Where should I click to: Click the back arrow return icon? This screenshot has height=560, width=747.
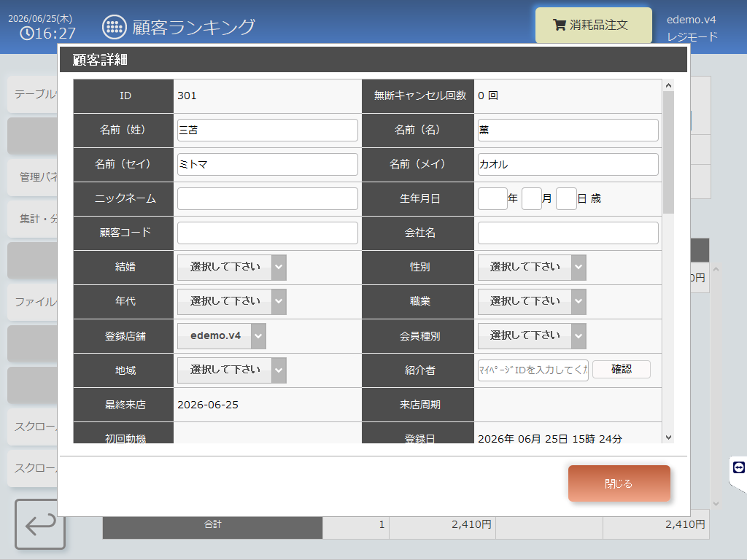pyautogui.click(x=40, y=524)
